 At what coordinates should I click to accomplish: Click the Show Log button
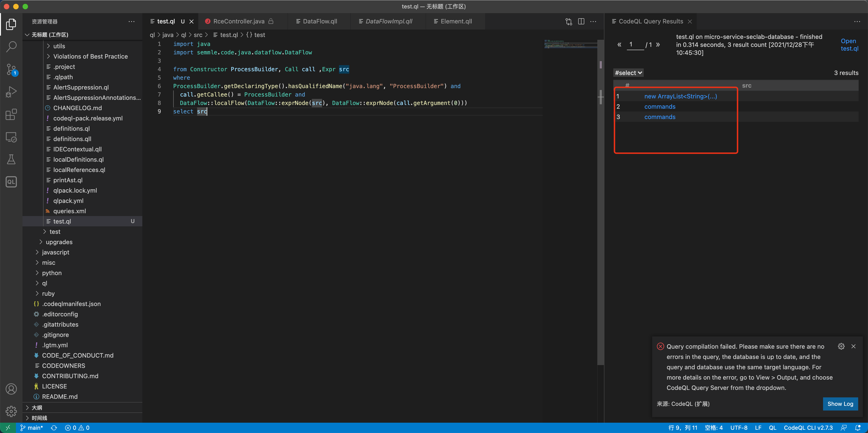click(x=840, y=404)
